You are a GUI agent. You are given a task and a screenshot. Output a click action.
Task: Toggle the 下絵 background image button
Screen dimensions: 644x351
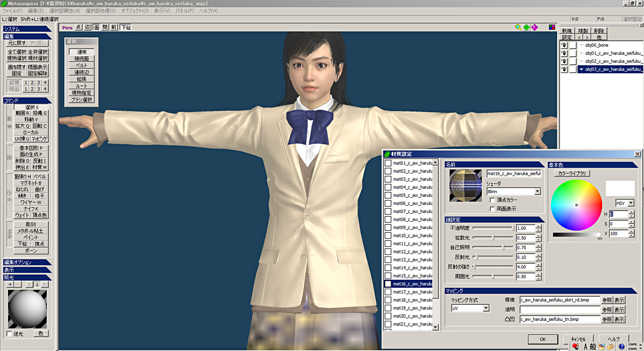coord(126,28)
